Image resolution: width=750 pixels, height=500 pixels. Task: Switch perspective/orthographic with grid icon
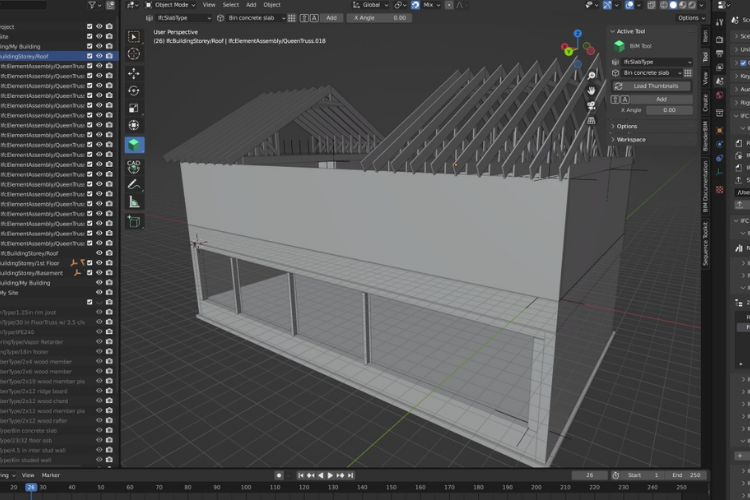pyautogui.click(x=591, y=121)
